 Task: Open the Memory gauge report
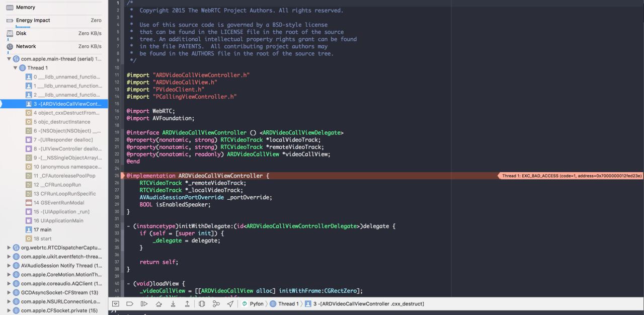(54, 7)
